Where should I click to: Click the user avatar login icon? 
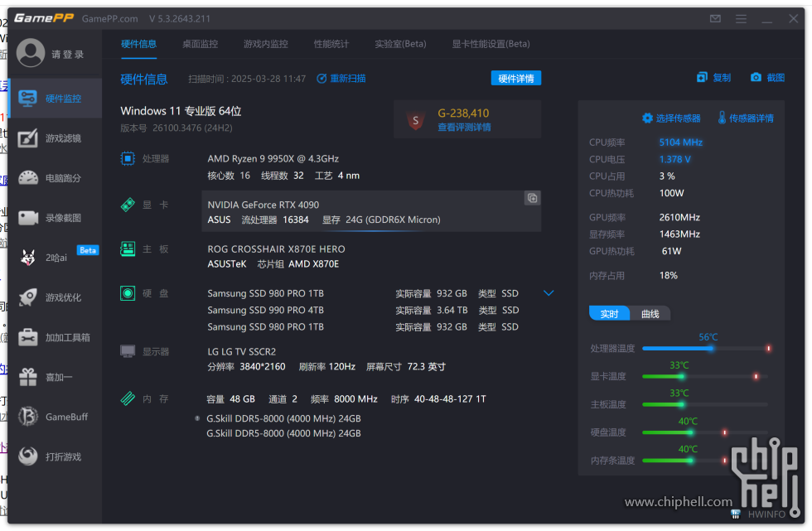[31, 53]
